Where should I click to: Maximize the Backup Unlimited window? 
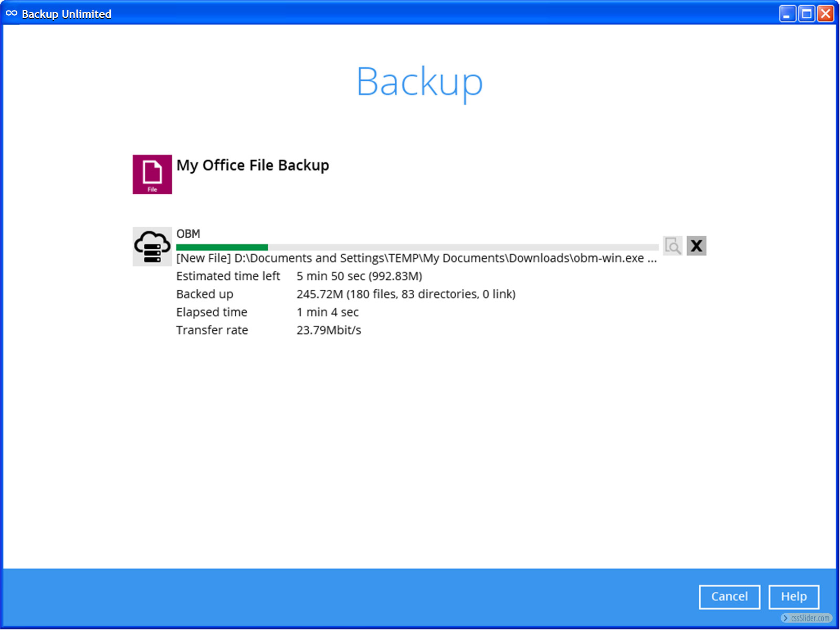point(806,14)
